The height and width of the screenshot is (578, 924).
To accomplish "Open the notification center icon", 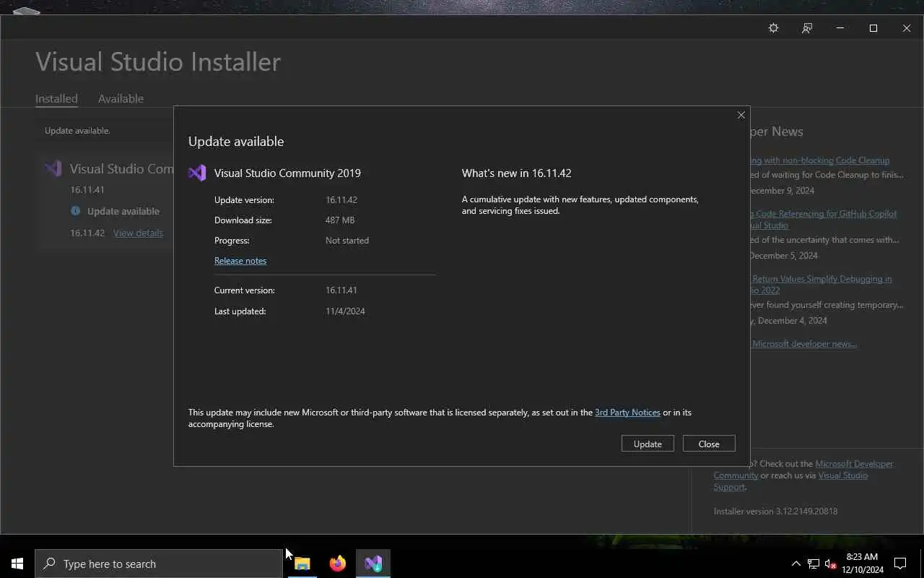I will 900,564.
